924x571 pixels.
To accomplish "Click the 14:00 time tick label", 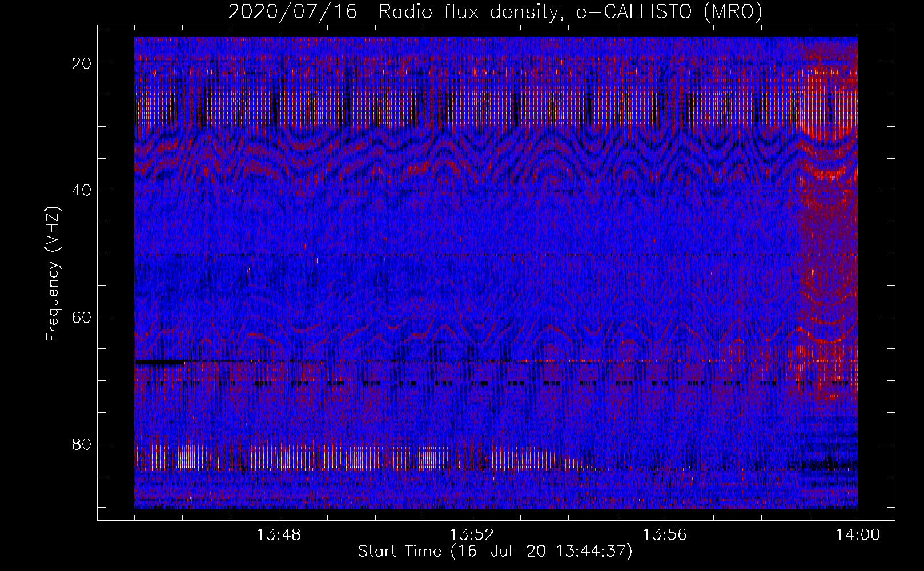I will tap(858, 535).
